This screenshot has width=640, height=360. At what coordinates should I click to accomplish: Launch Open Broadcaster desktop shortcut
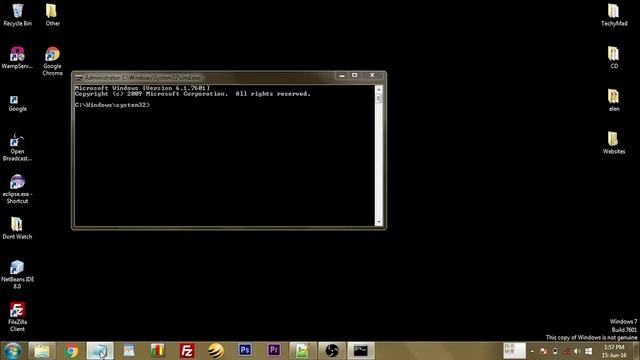click(17, 147)
